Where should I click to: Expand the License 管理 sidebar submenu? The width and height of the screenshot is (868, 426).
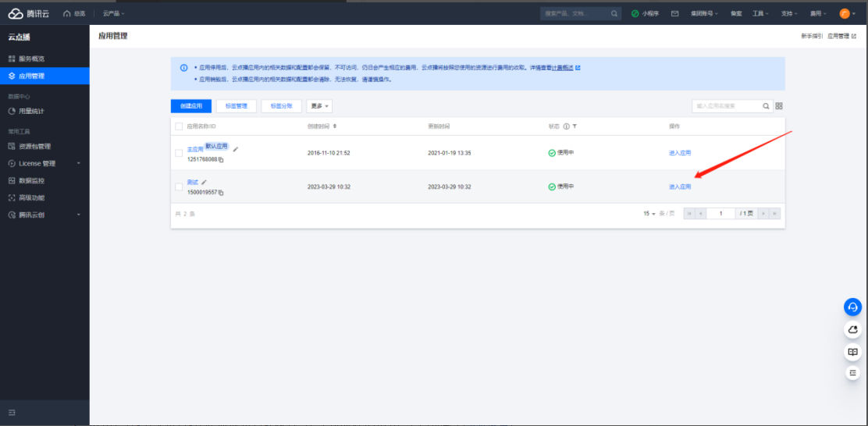(x=78, y=163)
